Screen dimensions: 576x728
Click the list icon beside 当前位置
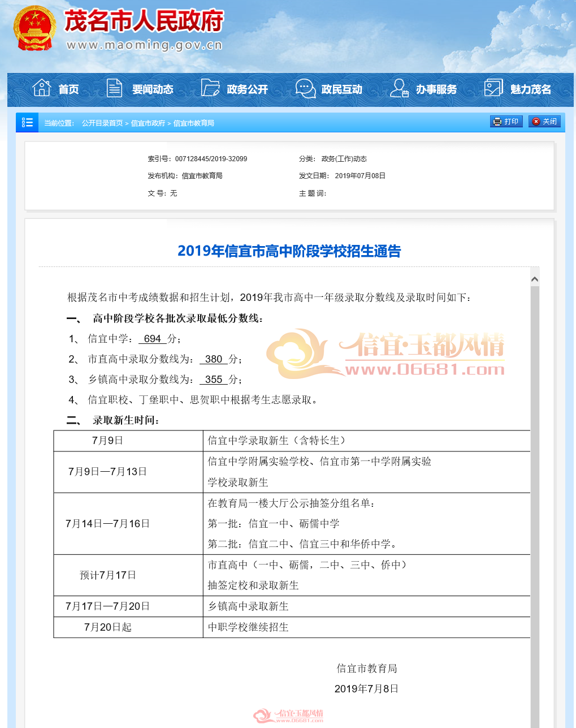[x=27, y=122]
